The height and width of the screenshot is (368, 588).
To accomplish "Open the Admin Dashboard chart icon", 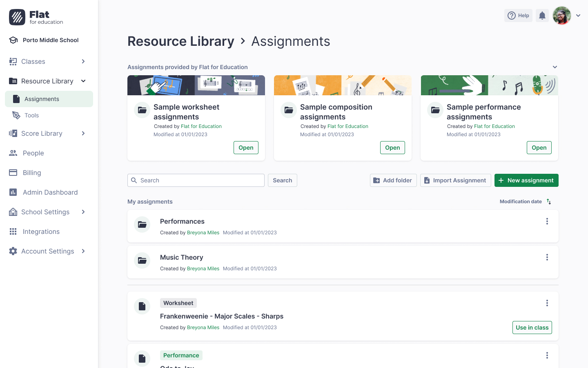I will point(13,192).
